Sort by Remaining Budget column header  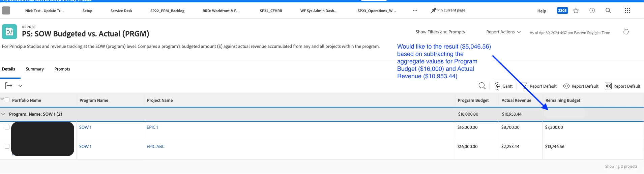563,100
